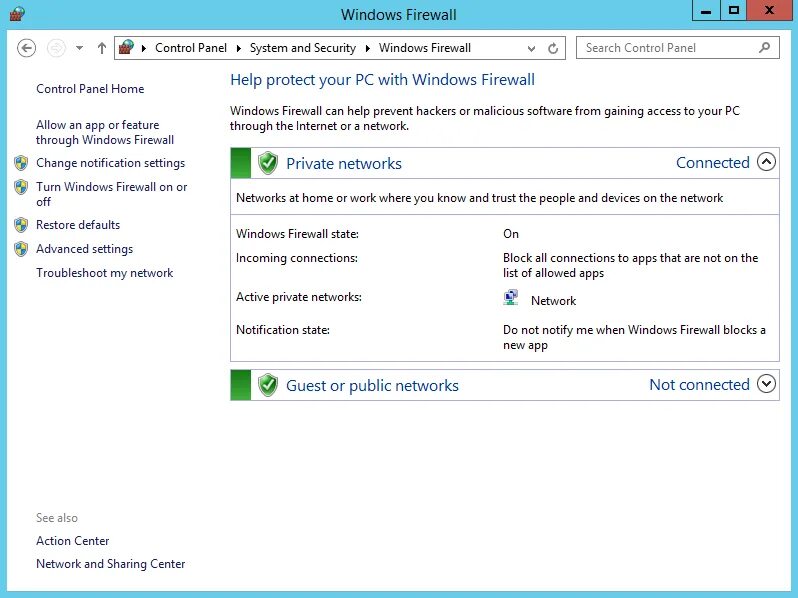
Task: Click the Not connected status text
Action: click(699, 384)
